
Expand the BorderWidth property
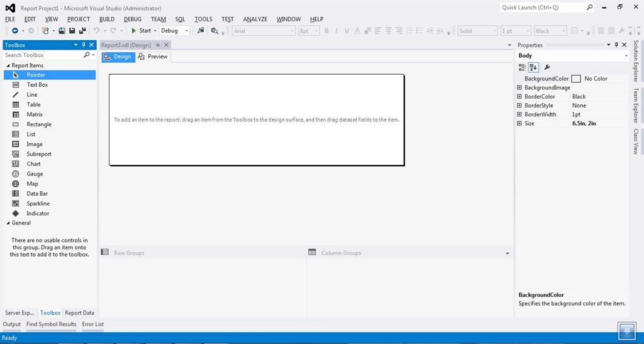pos(519,114)
